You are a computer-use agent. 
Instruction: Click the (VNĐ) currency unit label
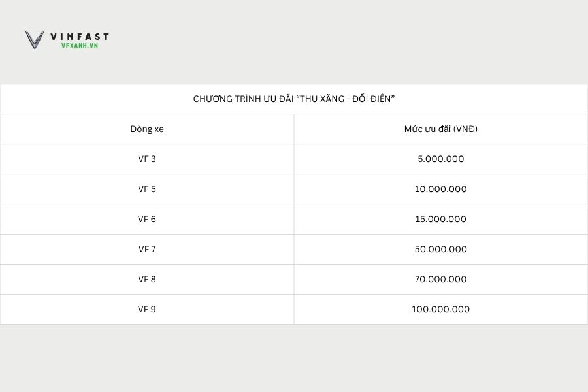click(466, 129)
